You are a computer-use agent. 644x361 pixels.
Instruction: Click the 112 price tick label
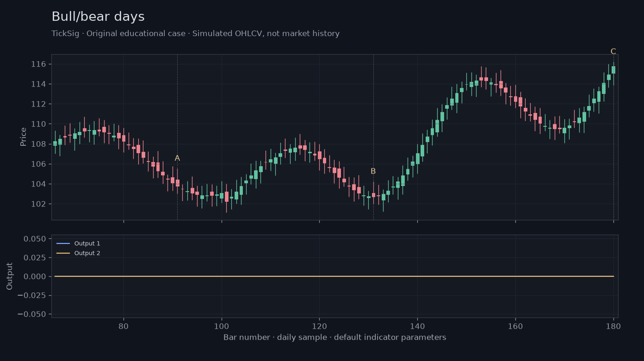tap(38, 104)
